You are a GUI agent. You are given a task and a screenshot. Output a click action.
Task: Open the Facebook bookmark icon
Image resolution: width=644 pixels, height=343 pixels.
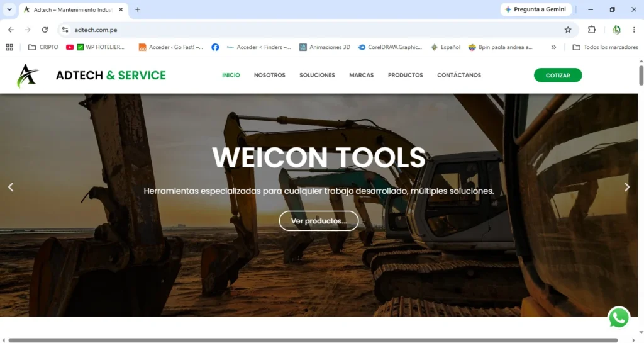[x=215, y=47]
